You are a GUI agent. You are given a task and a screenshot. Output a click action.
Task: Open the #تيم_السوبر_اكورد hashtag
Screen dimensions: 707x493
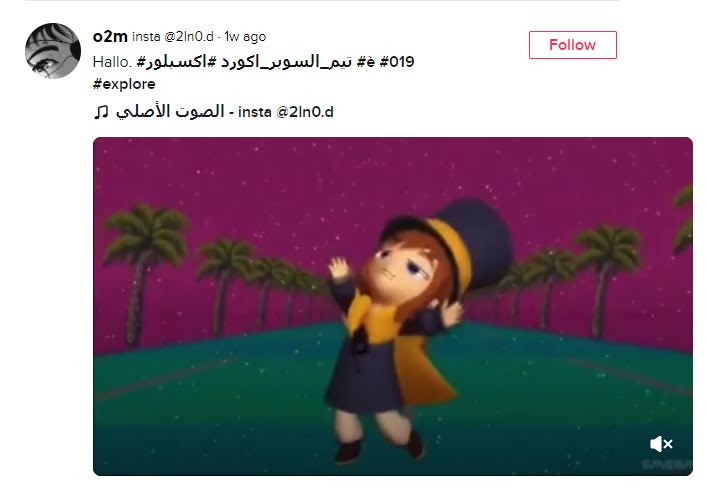coord(285,62)
